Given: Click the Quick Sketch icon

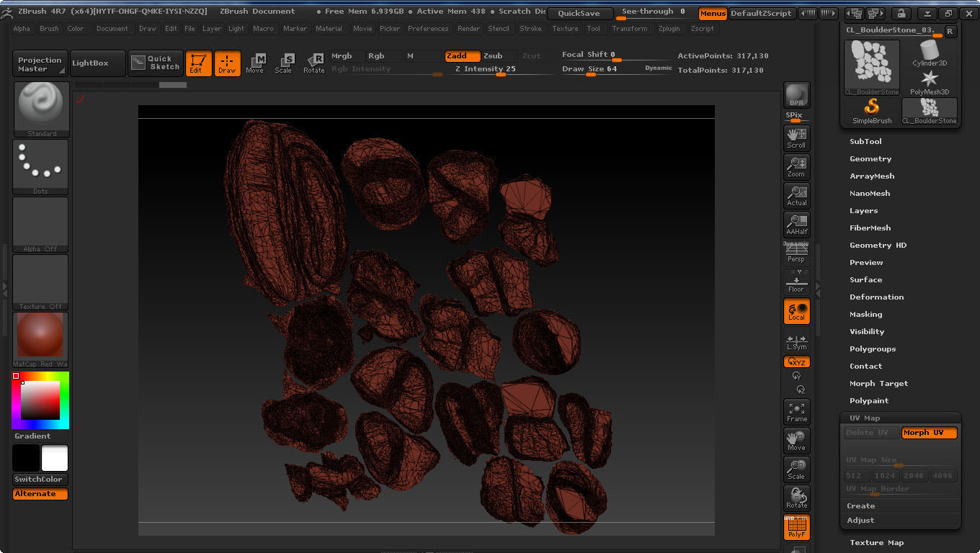Looking at the screenshot, I should pyautogui.click(x=156, y=63).
